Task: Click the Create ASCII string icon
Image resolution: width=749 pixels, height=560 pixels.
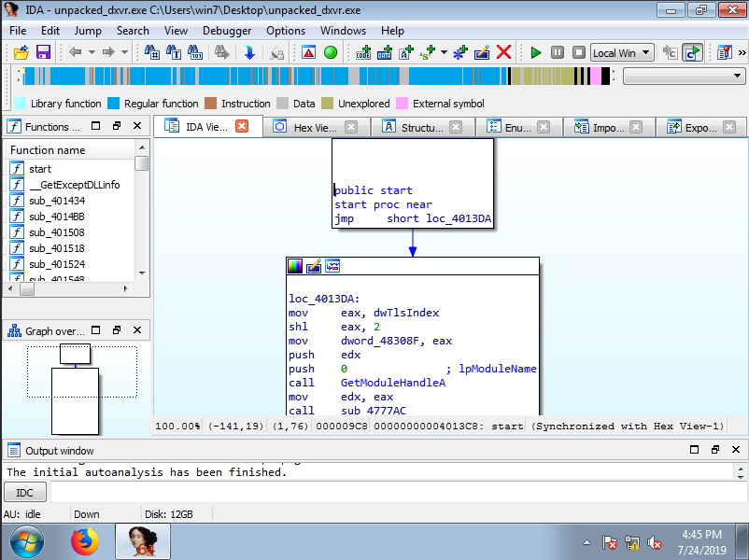Action: (x=406, y=52)
